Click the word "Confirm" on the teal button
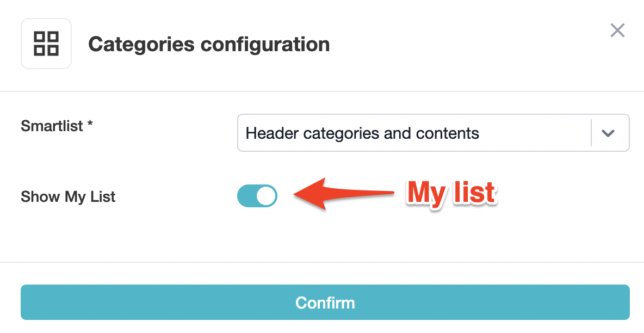644x333 pixels. (325, 303)
